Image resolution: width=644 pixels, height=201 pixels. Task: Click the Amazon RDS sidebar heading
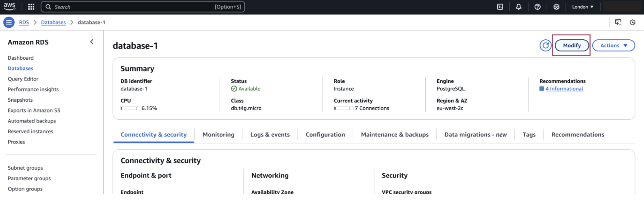[28, 42]
